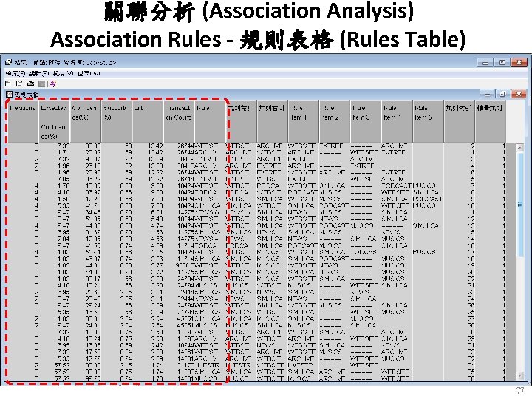This screenshot has width=532, height=399.
Task: Open the 檔案(F) File menu
Action: 15,73
